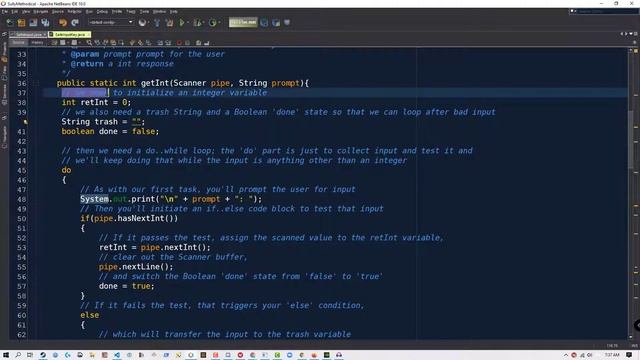The image size is (640, 360).
Task: Run the project with green play icon
Action: point(182,23)
